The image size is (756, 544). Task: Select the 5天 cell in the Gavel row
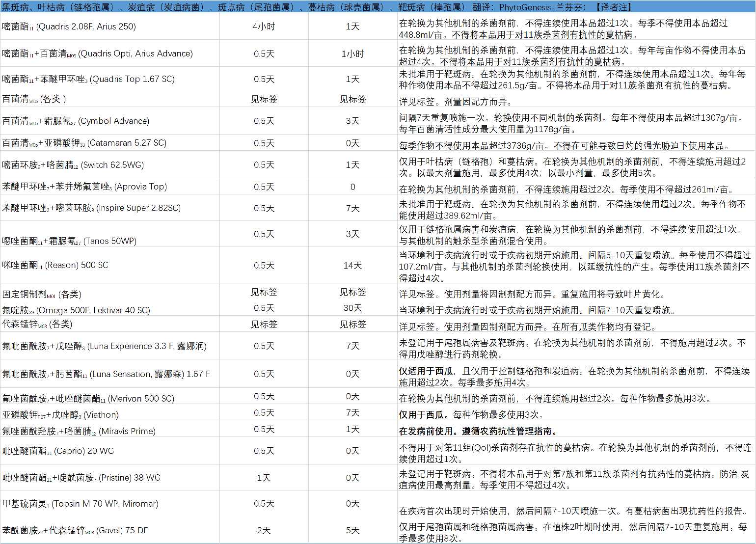tap(352, 530)
